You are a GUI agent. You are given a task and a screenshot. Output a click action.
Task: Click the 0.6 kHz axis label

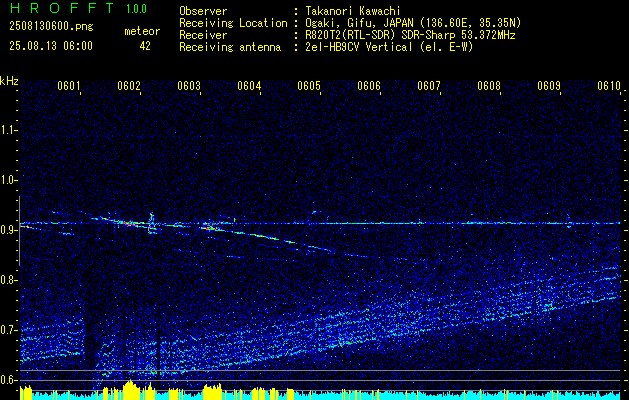coord(8,380)
